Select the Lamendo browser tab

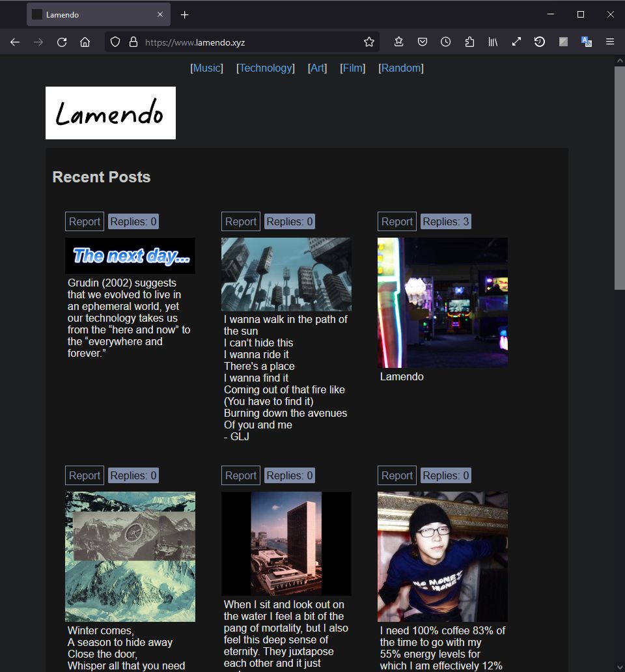coord(98,14)
